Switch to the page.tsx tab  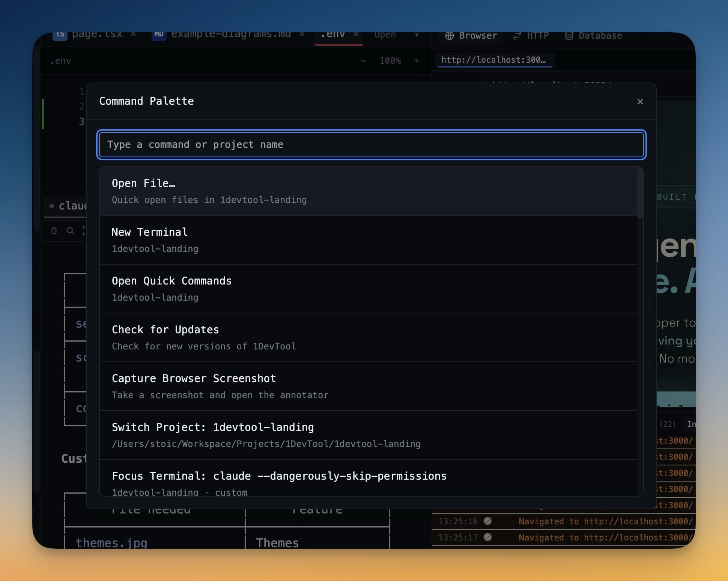96,34
